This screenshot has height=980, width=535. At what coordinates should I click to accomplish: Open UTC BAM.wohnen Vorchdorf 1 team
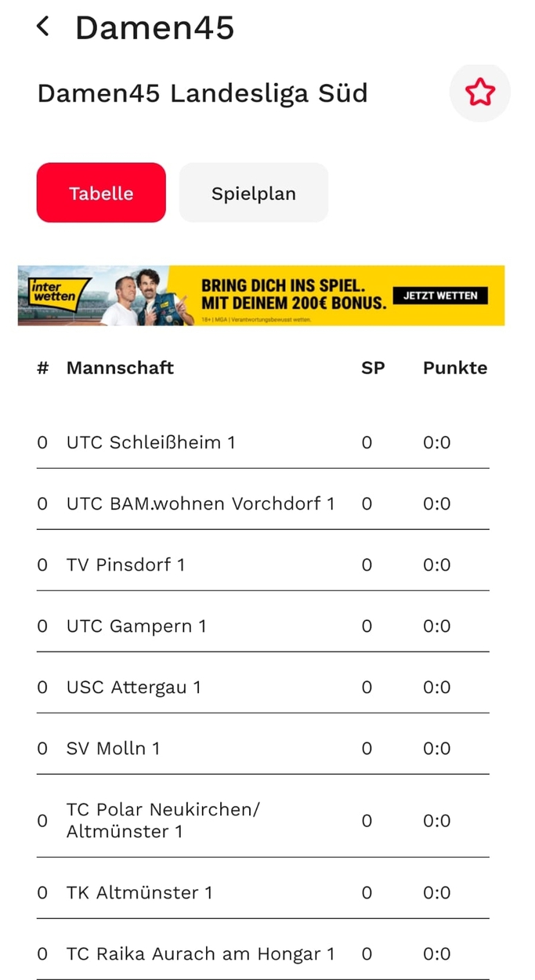click(x=201, y=503)
